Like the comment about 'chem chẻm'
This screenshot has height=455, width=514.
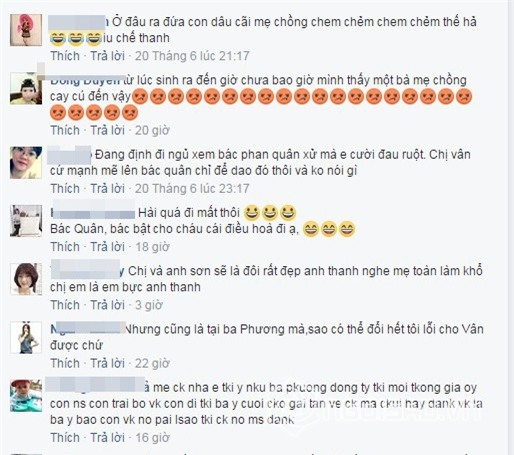[x=65, y=56]
